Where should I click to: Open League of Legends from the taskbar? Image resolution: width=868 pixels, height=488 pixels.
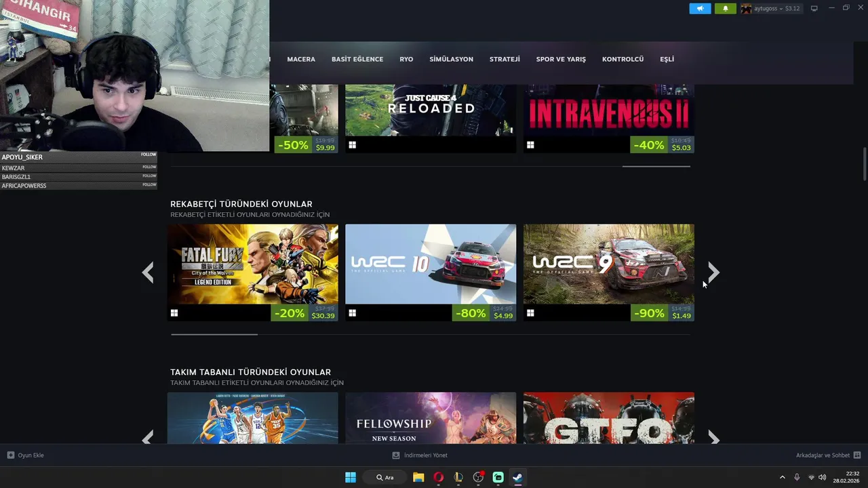click(x=458, y=477)
